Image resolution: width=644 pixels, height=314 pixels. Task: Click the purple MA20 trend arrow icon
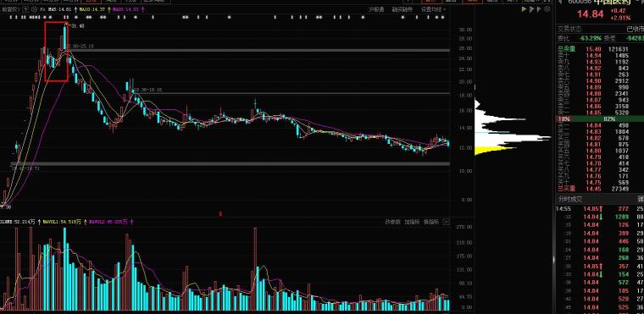pos(142,9)
